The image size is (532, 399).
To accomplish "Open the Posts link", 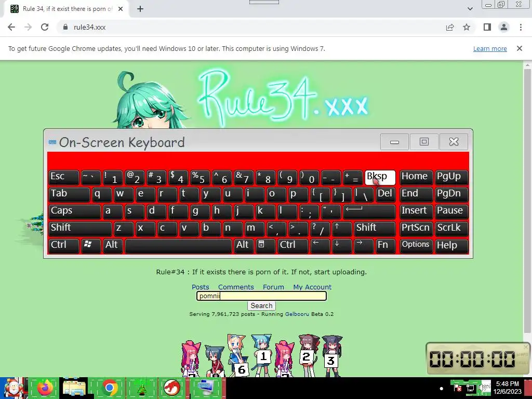I will pos(200,287).
